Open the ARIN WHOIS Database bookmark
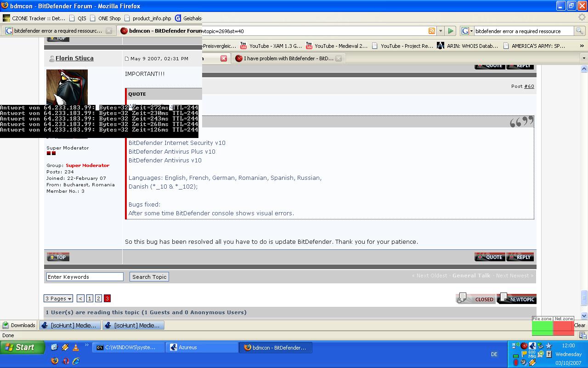The width and height of the screenshot is (588, 368). (468, 46)
